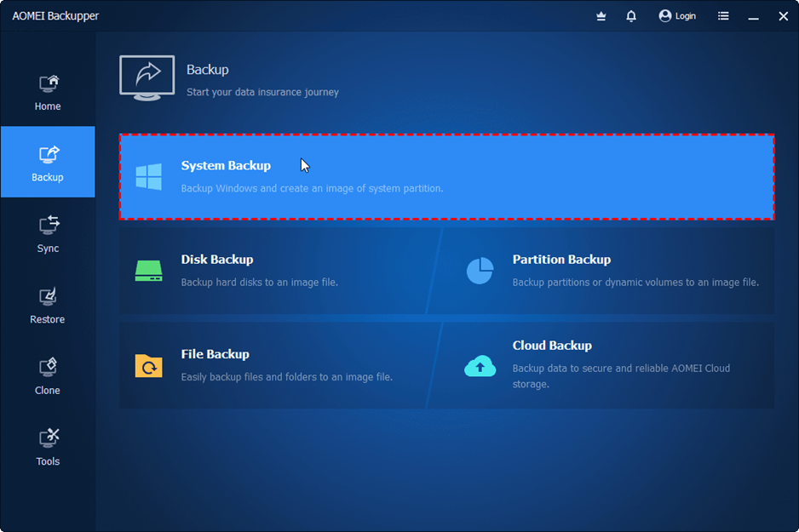Minimize the AOMEI Backupper window
The width and height of the screenshot is (799, 532).
754,15
